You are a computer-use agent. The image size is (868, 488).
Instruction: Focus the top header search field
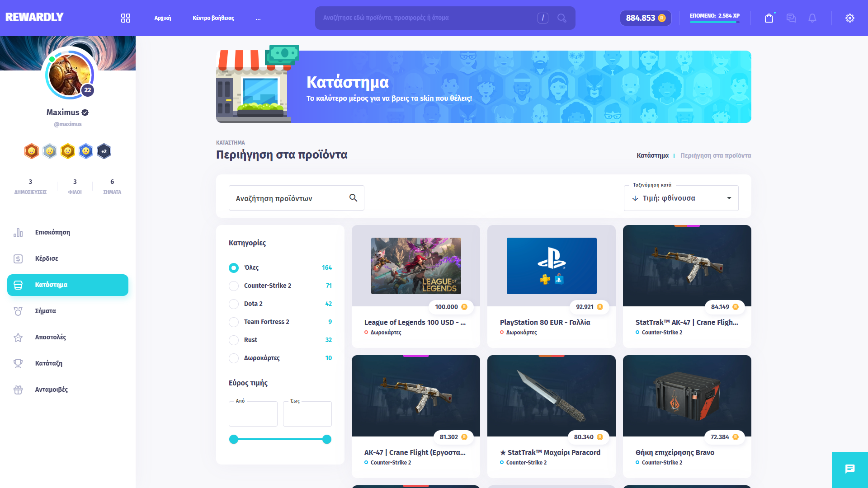coord(445,18)
